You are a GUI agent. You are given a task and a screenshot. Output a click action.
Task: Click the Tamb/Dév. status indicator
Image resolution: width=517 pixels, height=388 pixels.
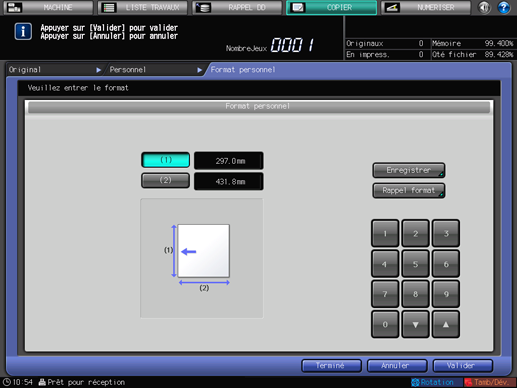coord(490,382)
